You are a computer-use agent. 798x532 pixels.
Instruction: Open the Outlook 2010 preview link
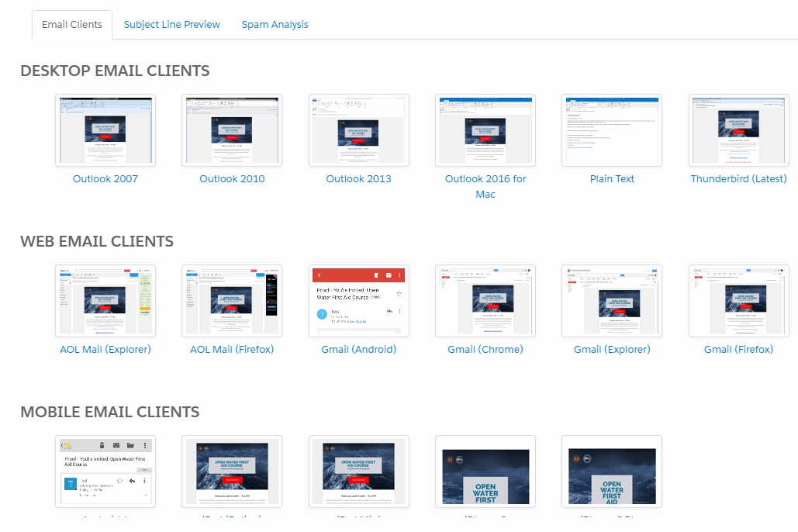click(x=232, y=178)
